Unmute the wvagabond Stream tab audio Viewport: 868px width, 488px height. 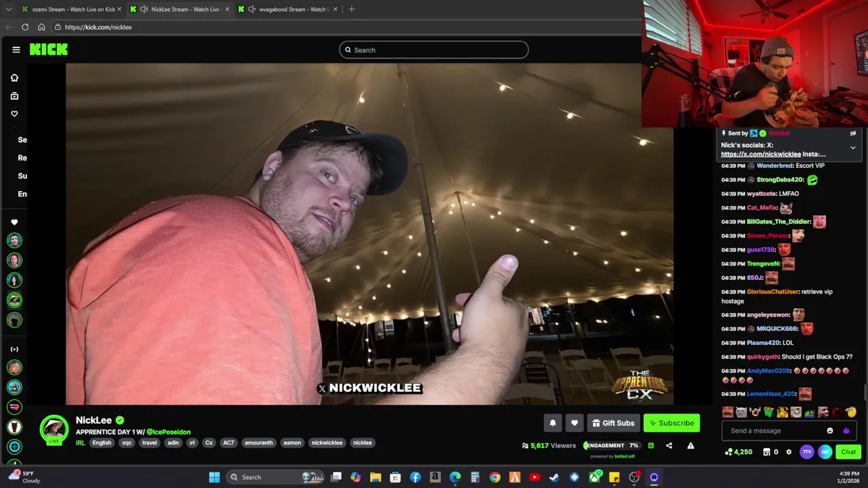coord(252,9)
